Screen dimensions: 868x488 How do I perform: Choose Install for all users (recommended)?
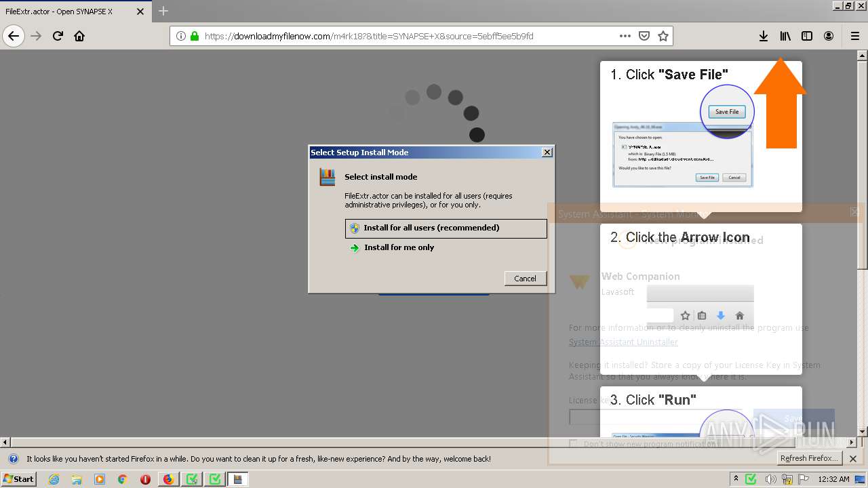tap(446, 228)
